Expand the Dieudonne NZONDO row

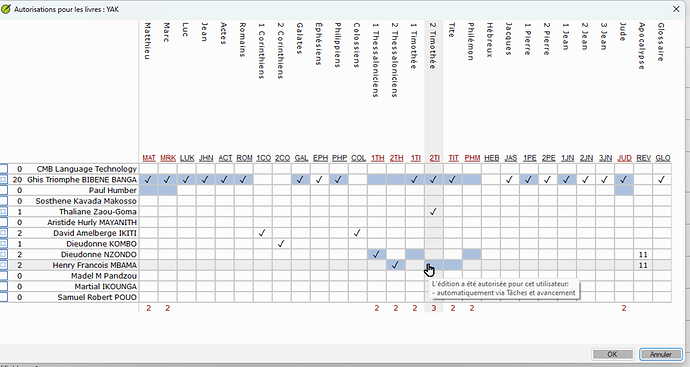(x=4, y=254)
